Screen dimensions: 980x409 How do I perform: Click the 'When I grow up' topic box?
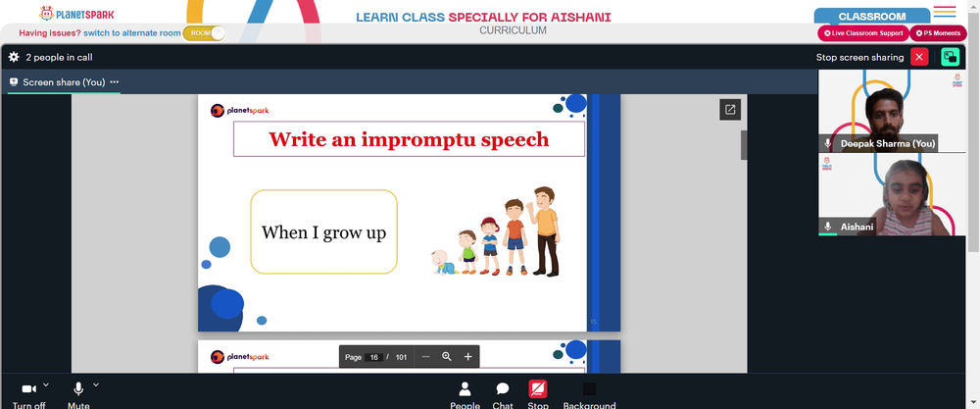point(323,232)
